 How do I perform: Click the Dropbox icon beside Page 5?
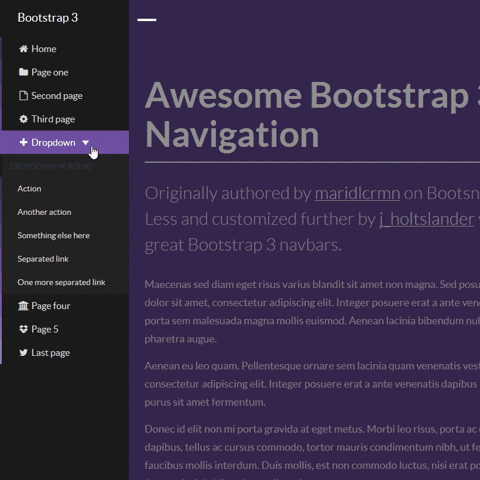(x=23, y=329)
